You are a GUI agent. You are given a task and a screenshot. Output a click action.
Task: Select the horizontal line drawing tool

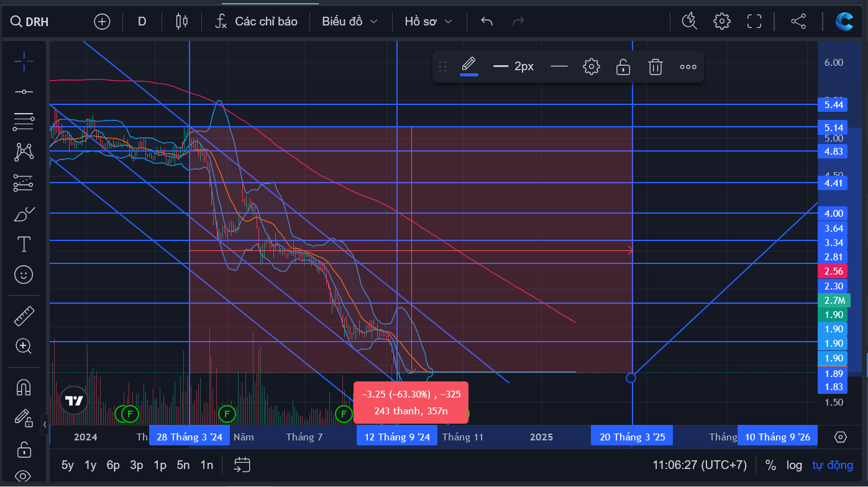(x=24, y=91)
